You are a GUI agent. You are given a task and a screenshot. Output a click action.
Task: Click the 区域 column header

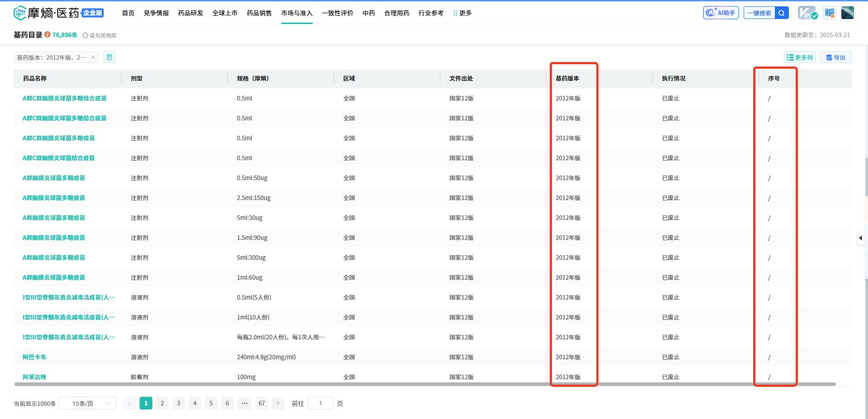(349, 78)
